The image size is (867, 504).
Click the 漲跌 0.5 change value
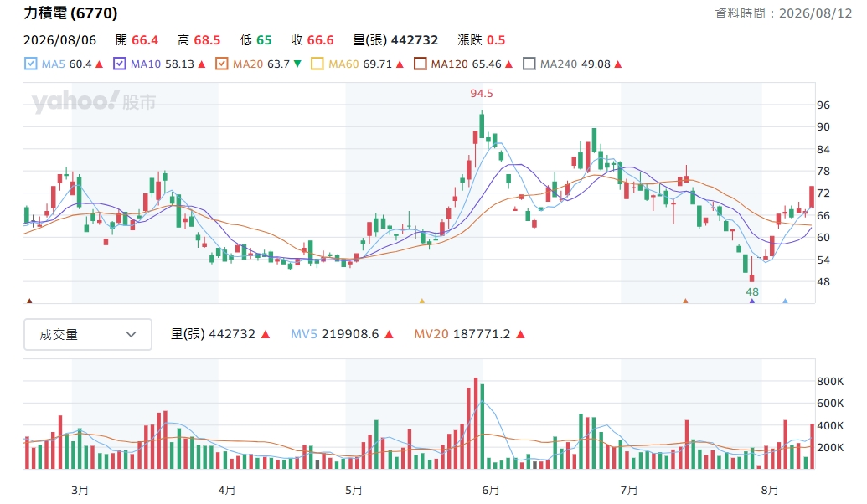[482, 40]
